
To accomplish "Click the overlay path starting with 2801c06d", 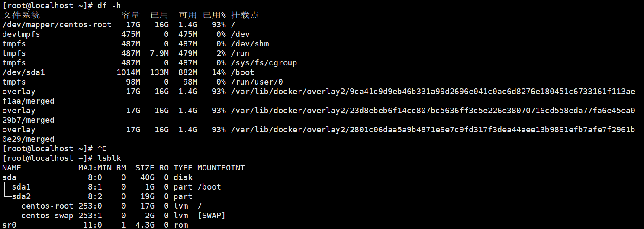I will click(433, 130).
